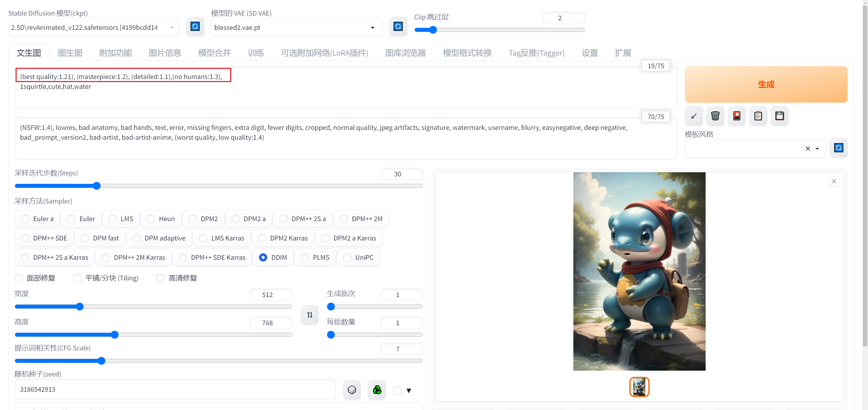The height and width of the screenshot is (410, 868).
Task: Close the generated image preview
Action: point(834,181)
